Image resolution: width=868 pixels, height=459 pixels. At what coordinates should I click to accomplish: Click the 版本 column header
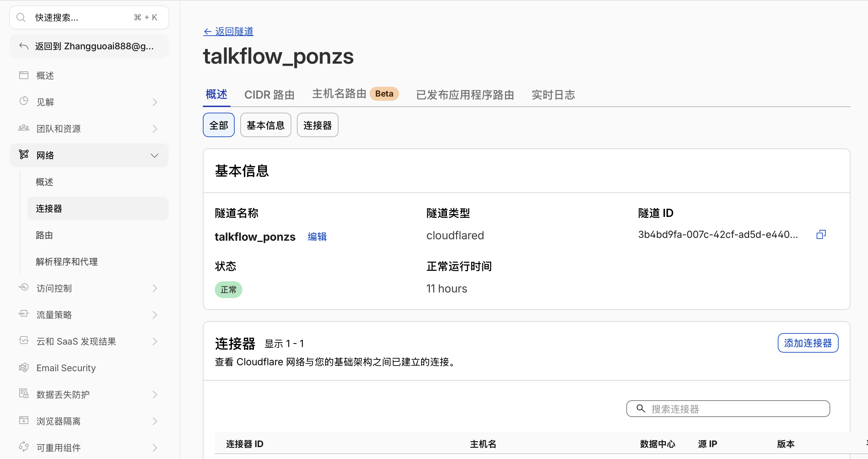tap(786, 444)
